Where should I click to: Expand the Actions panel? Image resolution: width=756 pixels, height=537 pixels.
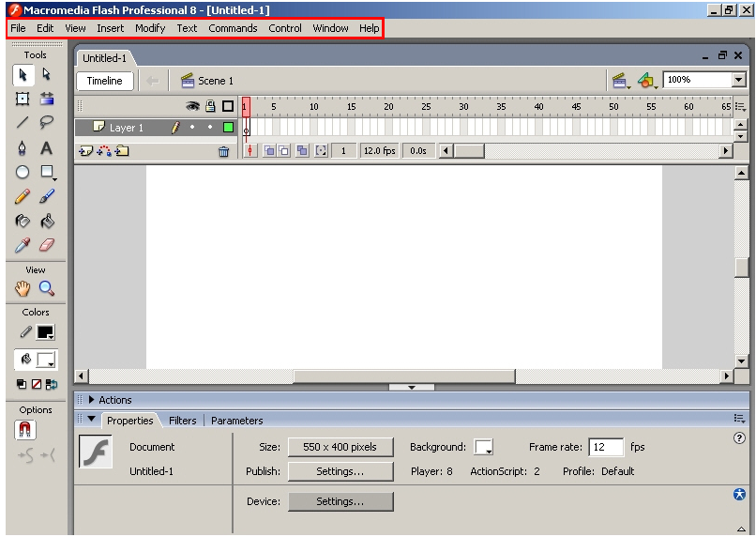pos(92,400)
